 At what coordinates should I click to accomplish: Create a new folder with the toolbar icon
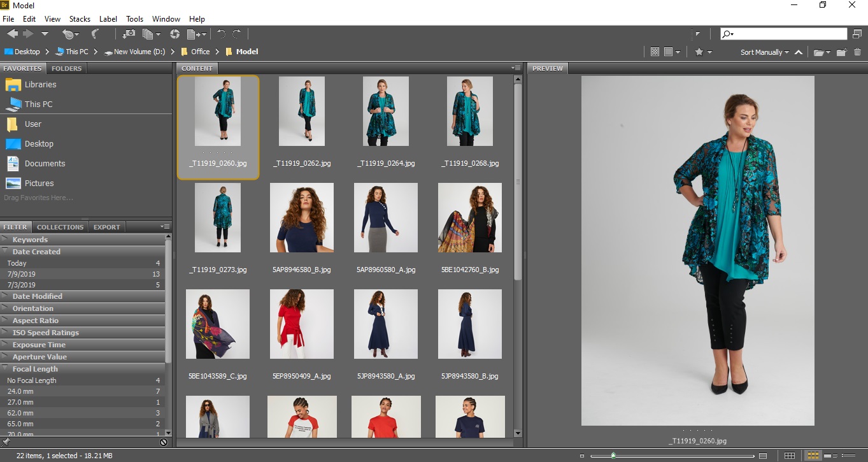pyautogui.click(x=841, y=52)
